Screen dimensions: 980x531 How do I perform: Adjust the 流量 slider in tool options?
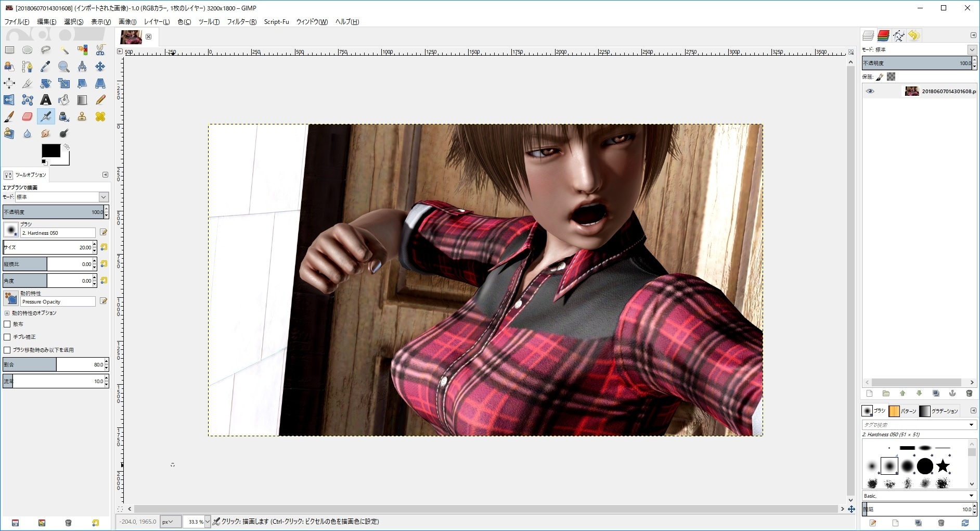56,381
